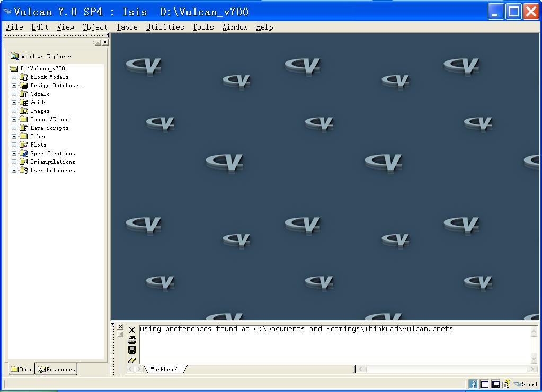The image size is (542, 392).
Task: Close the report window dock with small X
Action: click(120, 327)
